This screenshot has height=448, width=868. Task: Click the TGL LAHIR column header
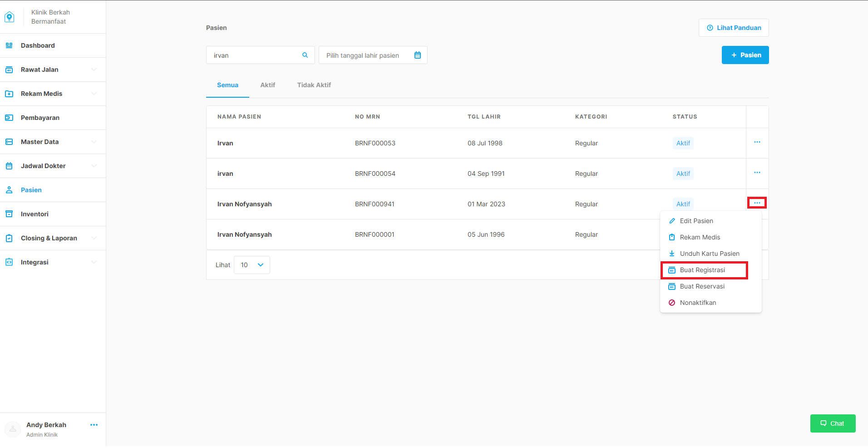pyautogui.click(x=484, y=117)
